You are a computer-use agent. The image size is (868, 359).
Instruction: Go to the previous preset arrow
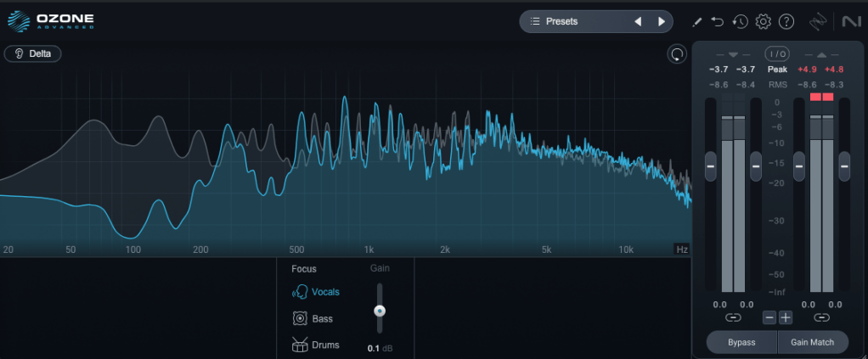(x=639, y=21)
